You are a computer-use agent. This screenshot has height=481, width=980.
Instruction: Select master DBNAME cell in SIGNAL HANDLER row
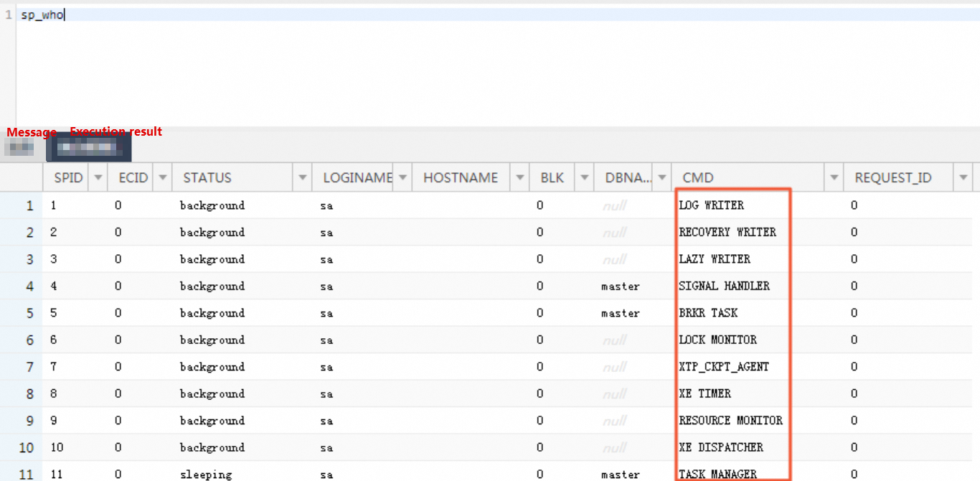(x=633, y=286)
